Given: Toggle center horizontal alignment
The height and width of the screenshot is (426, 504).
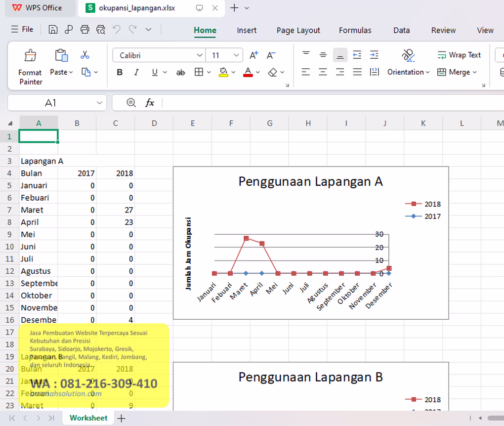Looking at the screenshot, I should coord(323,72).
